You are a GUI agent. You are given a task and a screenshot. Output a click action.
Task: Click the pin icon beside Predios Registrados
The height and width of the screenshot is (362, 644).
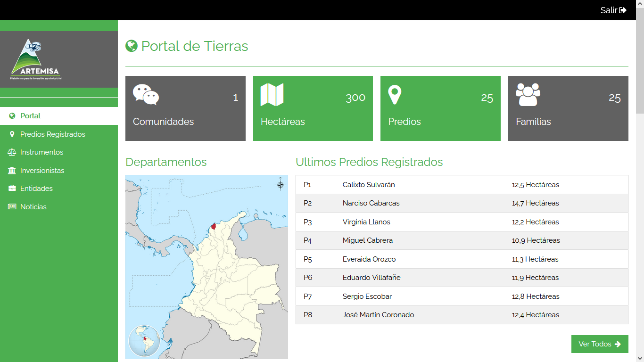12,134
